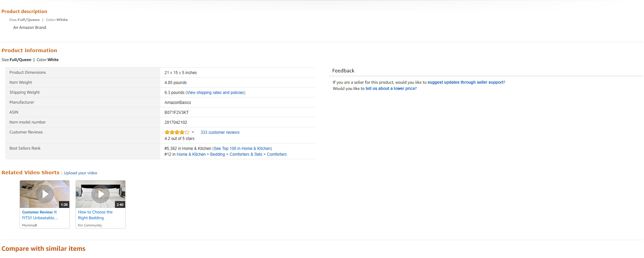Open 333 customer reviews link
644x258 pixels.
(x=220, y=132)
